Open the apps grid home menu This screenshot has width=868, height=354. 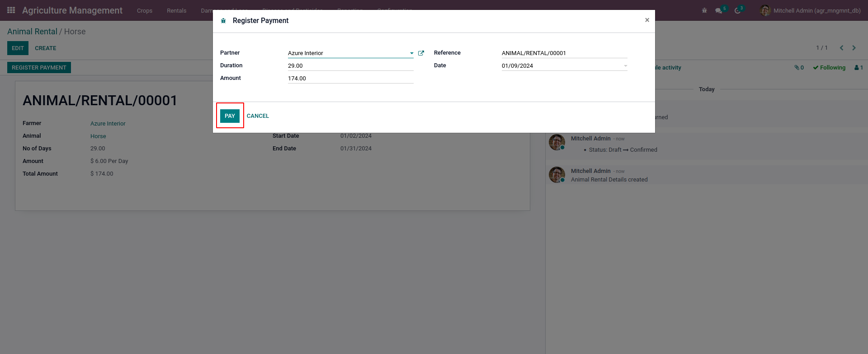[x=11, y=10]
